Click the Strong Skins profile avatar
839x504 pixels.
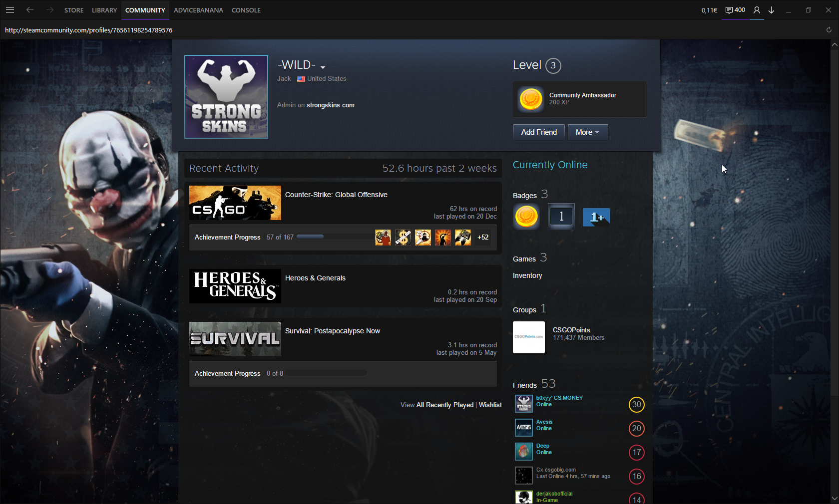point(226,97)
